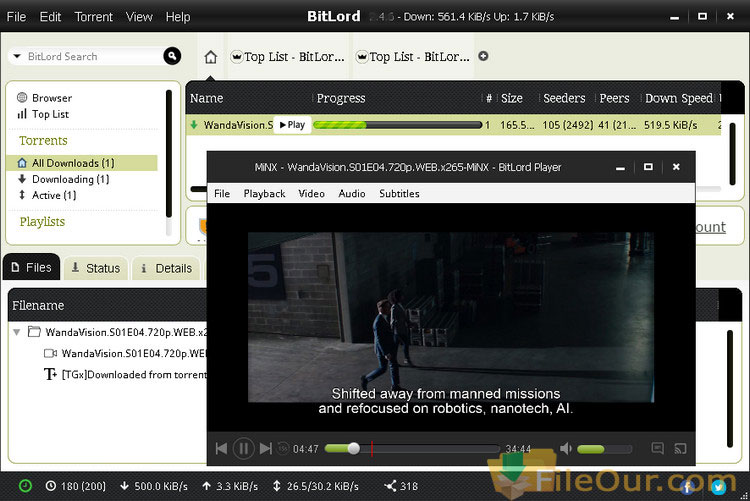Click the Torrents heading in sidebar
Image resolution: width=750 pixels, height=501 pixels.
43,141
